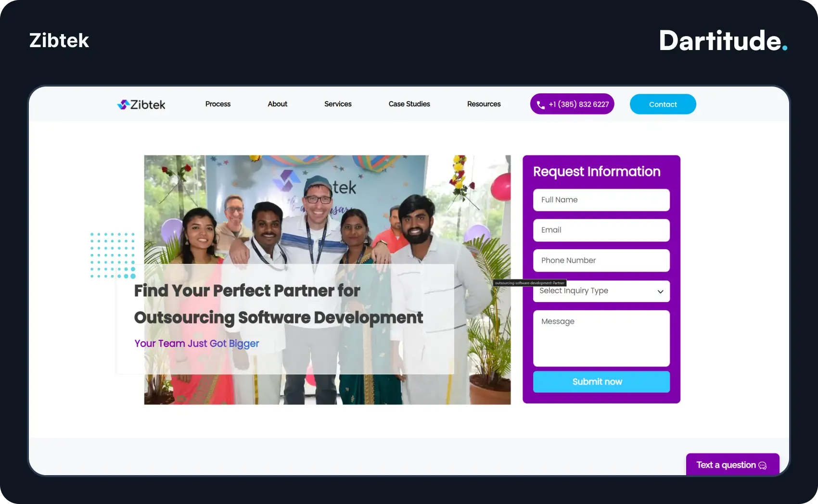
Task: Click the purple phone number button
Action: coord(572,104)
